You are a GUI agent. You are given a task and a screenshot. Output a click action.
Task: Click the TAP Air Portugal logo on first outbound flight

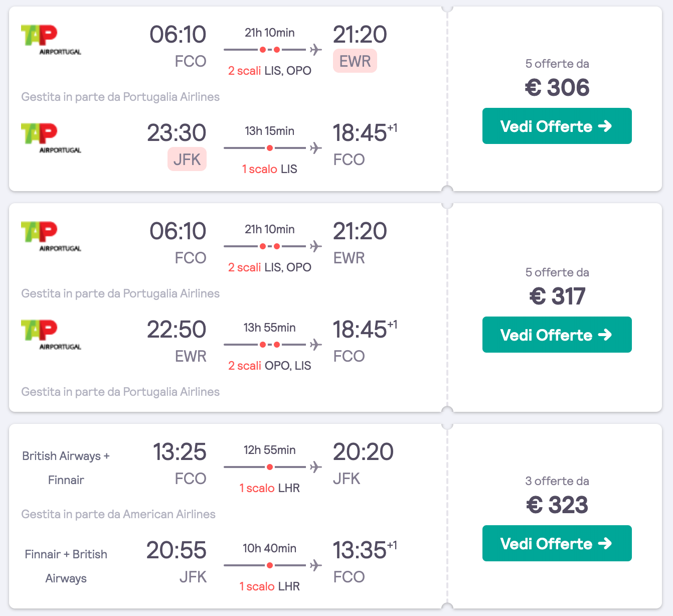click(x=51, y=40)
